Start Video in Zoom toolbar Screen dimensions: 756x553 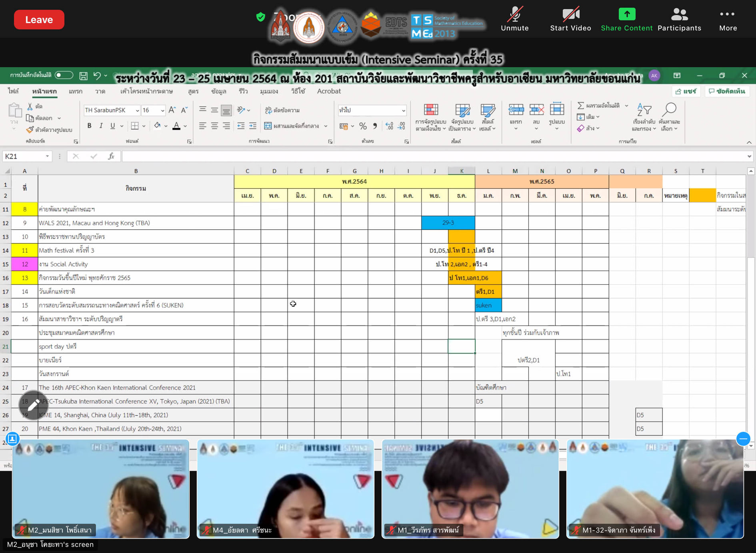pos(570,19)
